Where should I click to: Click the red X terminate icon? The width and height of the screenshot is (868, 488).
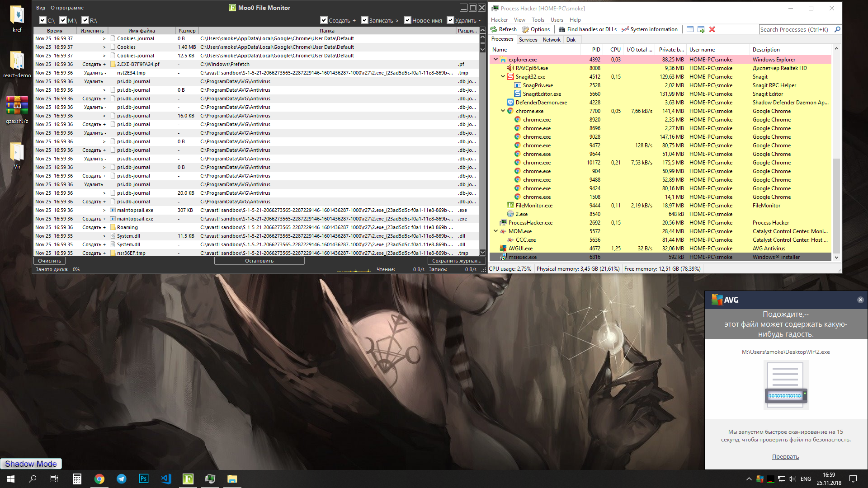coord(712,29)
